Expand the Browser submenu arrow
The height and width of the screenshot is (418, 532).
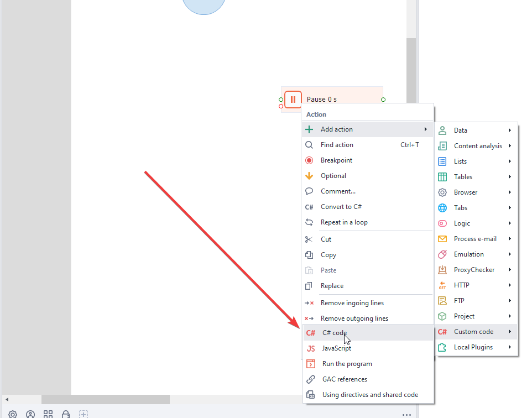tap(510, 192)
